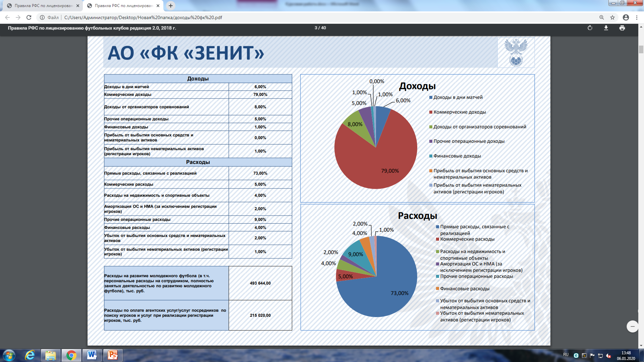Click the 9,00% label on Расходы pie
This screenshot has height=362, width=644.
tap(356, 254)
